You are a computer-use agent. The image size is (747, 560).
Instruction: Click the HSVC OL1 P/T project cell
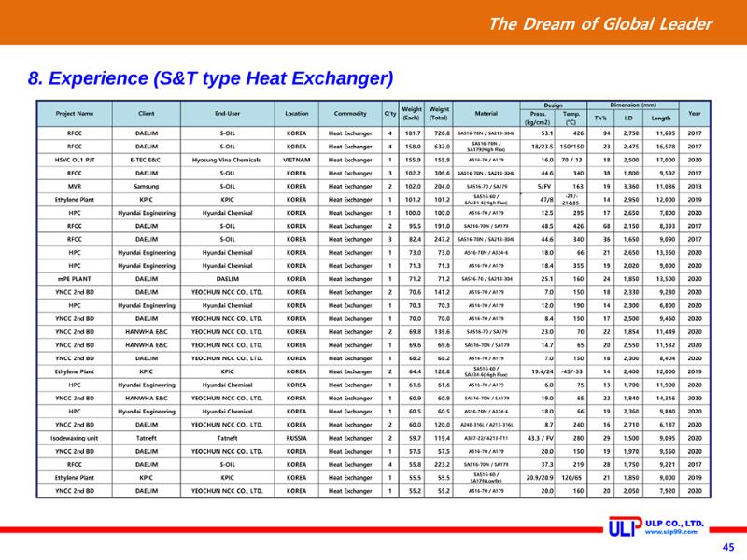point(75,160)
